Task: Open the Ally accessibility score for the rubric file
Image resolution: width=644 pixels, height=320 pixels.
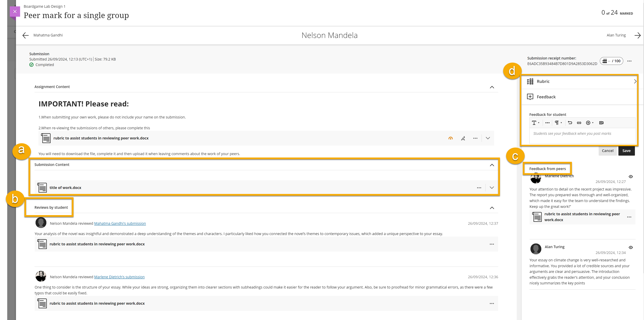Action: (x=451, y=138)
